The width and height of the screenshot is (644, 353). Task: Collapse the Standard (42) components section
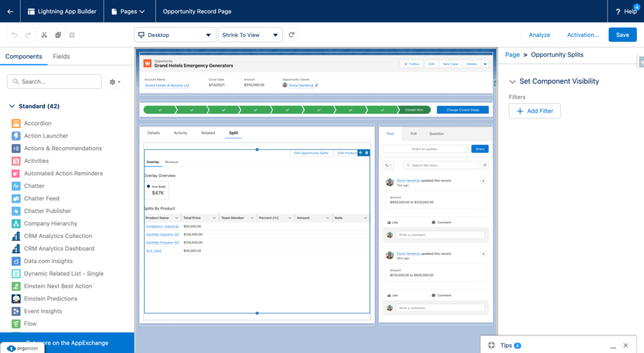point(12,106)
